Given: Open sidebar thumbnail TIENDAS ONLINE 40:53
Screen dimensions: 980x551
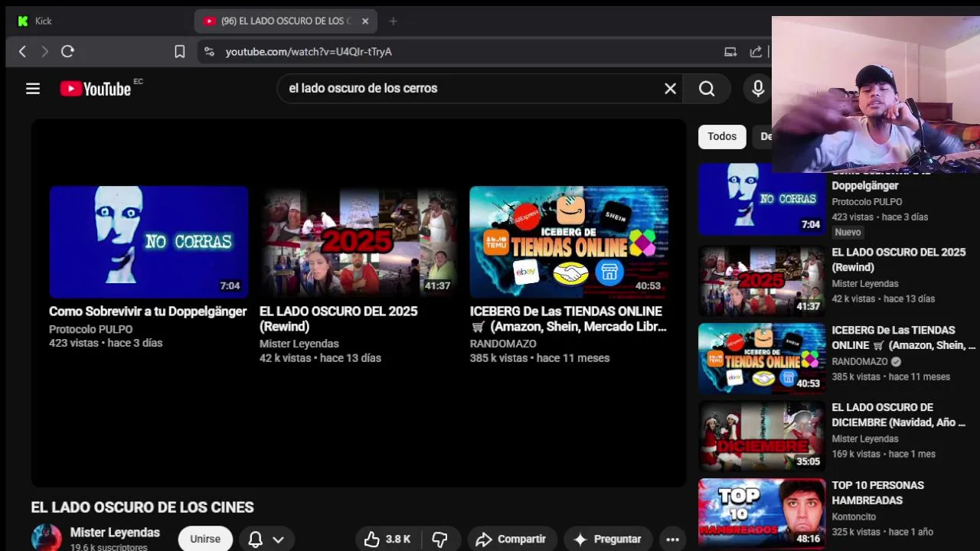Looking at the screenshot, I should (762, 358).
